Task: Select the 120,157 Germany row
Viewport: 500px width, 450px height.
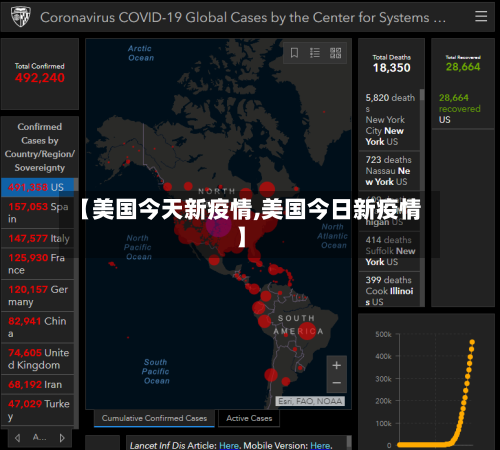Action: [38, 296]
